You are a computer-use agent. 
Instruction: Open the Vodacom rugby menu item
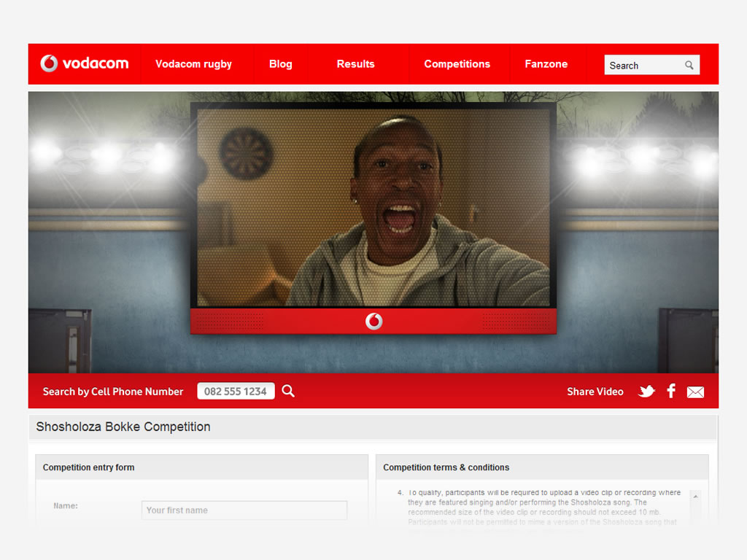coord(193,64)
